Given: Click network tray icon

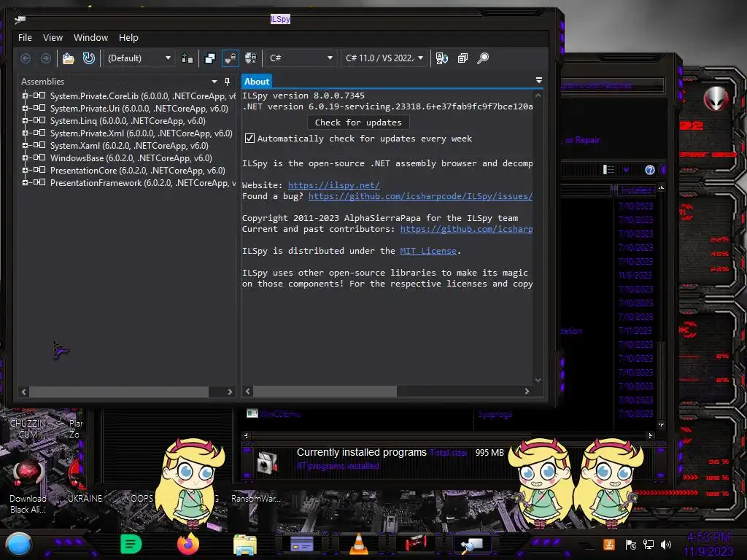Looking at the screenshot, I should [x=648, y=545].
